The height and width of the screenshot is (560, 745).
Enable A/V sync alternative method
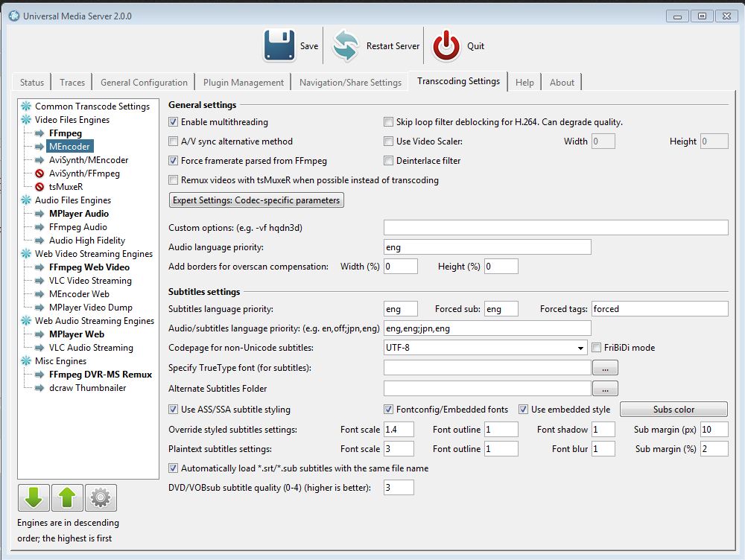(x=174, y=141)
